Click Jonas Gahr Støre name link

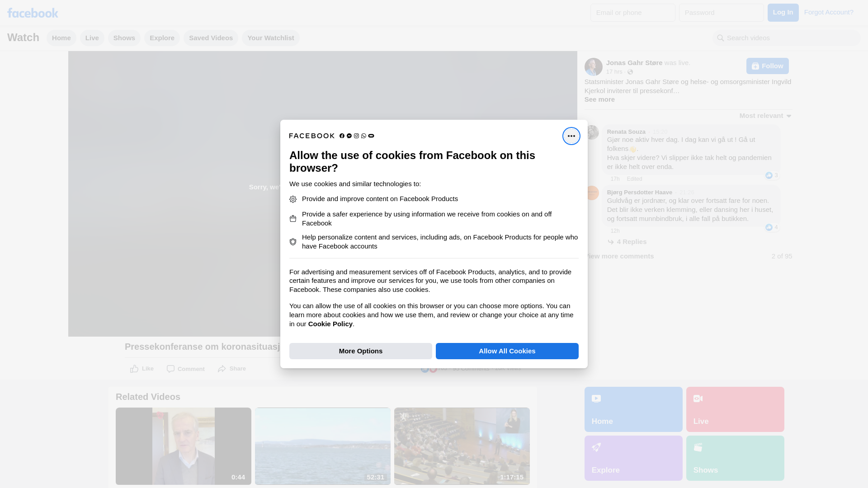634,63
